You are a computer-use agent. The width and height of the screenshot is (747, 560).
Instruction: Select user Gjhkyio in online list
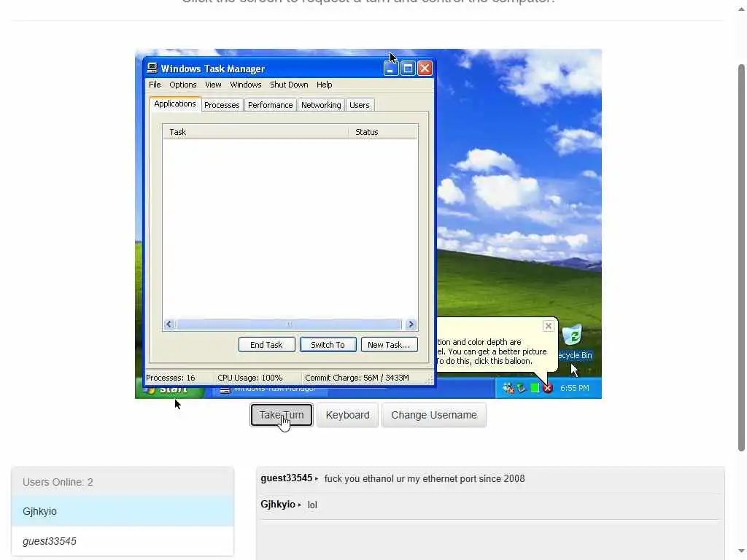pos(123,511)
